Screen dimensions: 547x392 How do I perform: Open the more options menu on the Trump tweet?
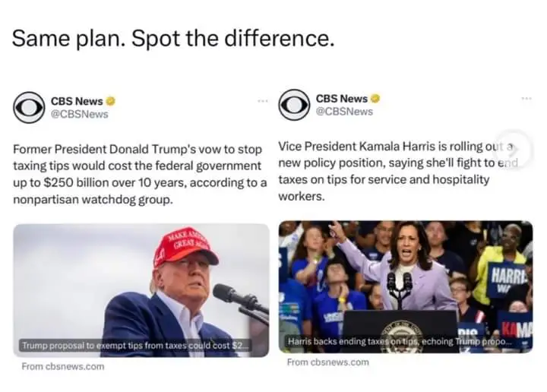(x=263, y=101)
